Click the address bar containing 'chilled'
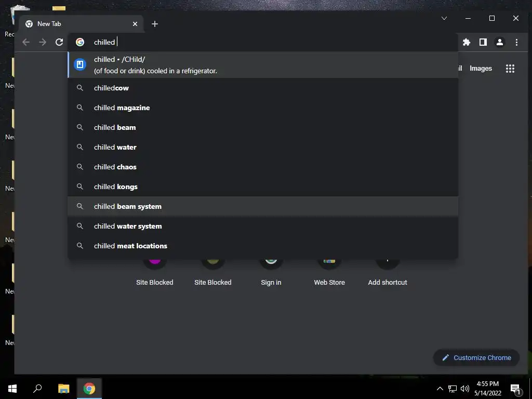 (263, 42)
